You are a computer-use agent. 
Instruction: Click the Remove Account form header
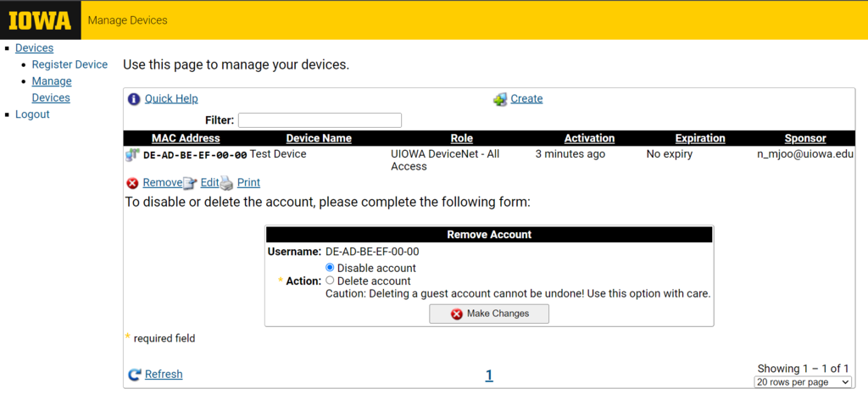pos(489,235)
